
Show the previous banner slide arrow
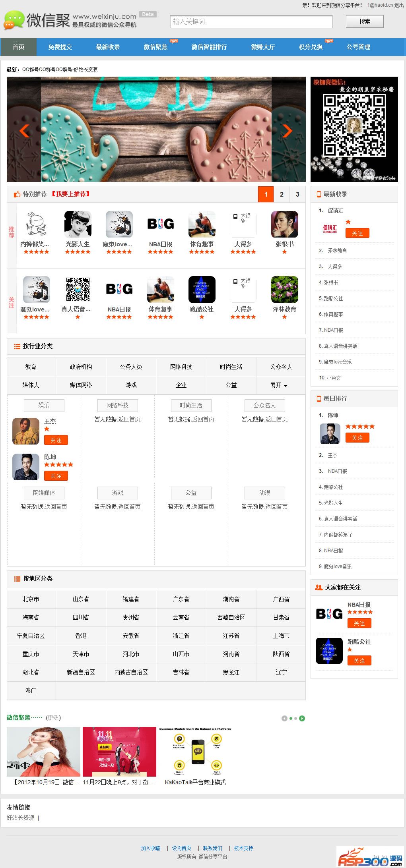tap(24, 131)
